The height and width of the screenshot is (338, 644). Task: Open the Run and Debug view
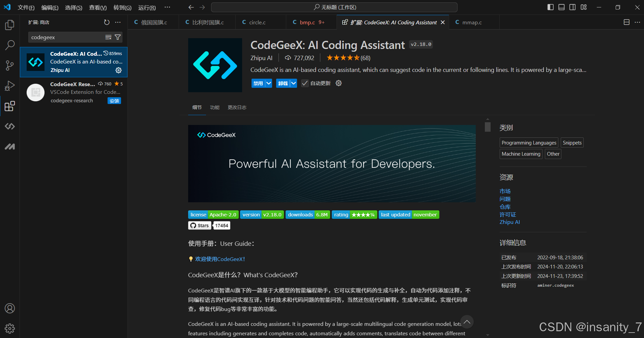pyautogui.click(x=10, y=85)
